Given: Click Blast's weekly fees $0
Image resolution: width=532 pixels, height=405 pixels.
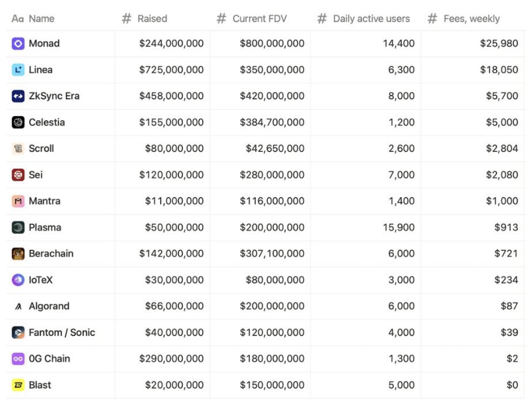Looking at the screenshot, I should click(512, 385).
